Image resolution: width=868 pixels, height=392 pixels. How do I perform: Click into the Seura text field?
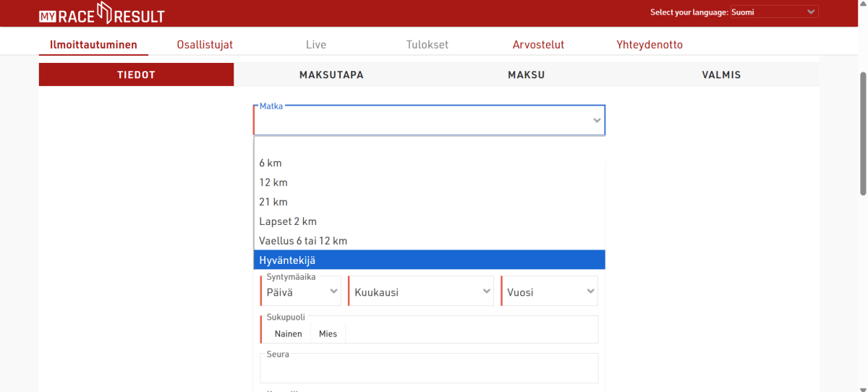pyautogui.click(x=429, y=370)
